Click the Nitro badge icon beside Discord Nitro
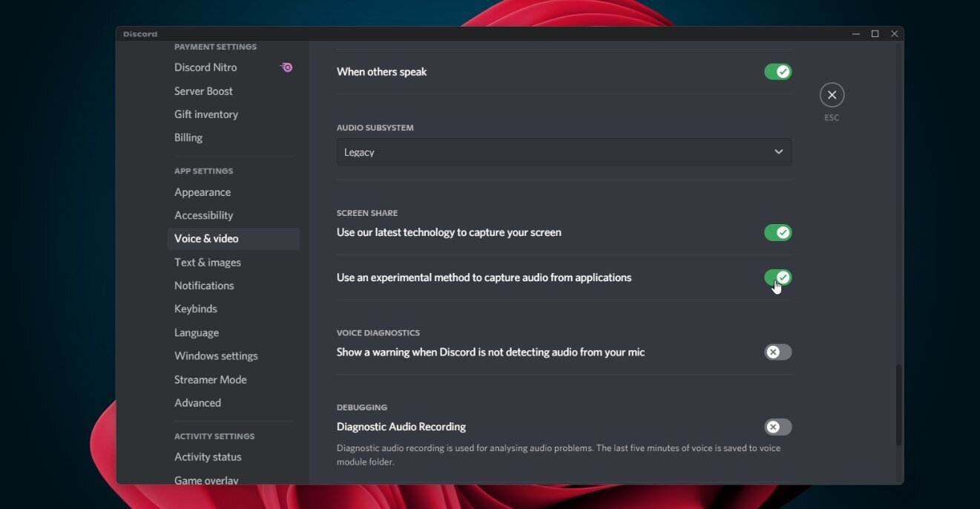Image resolution: width=980 pixels, height=509 pixels. 286,68
